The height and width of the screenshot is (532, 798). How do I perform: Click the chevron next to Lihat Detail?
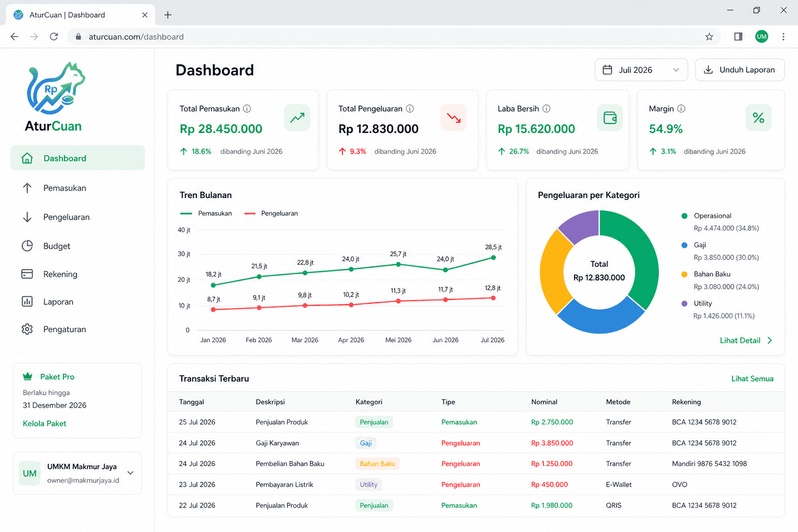769,340
